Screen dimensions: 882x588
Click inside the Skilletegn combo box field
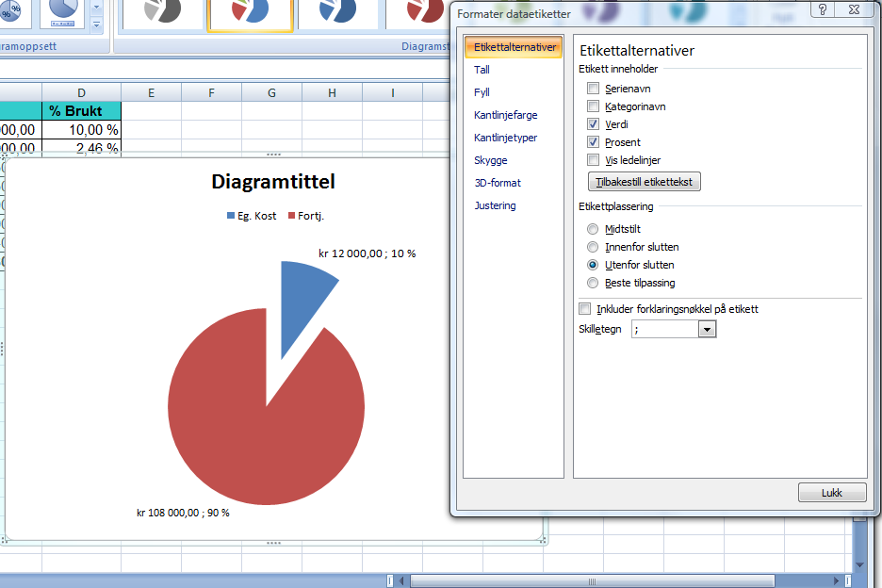pos(665,329)
